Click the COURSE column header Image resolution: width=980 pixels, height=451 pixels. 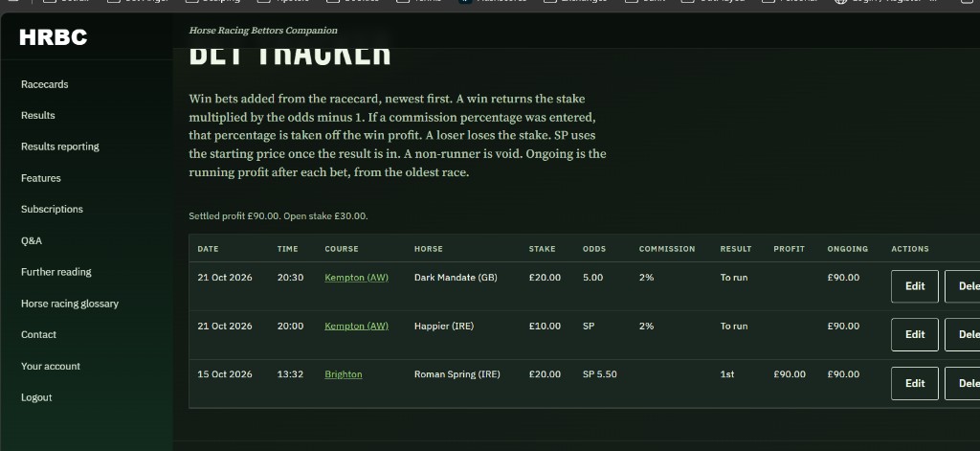(x=342, y=249)
